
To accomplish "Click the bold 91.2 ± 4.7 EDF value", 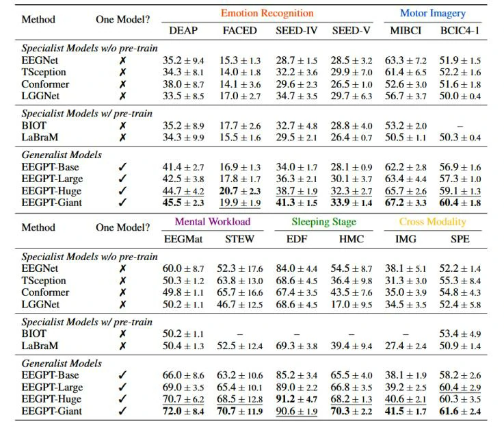I will click(x=296, y=399).
